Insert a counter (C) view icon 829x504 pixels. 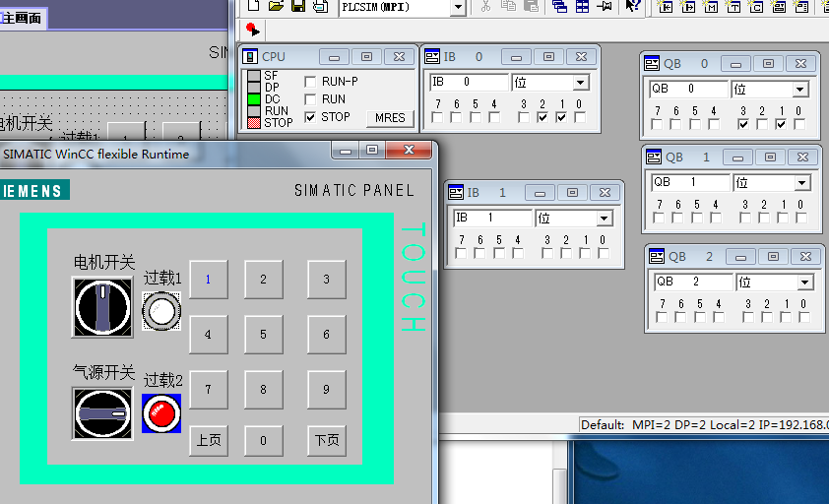756,6
